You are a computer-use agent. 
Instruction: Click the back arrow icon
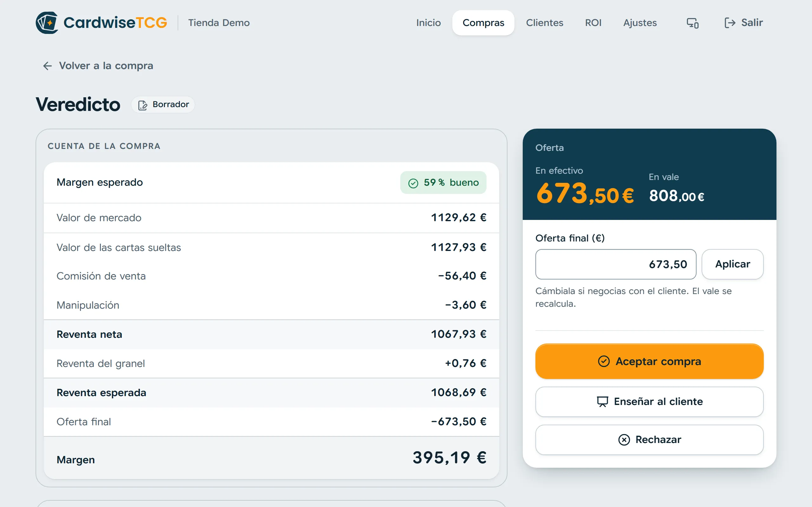pyautogui.click(x=47, y=66)
